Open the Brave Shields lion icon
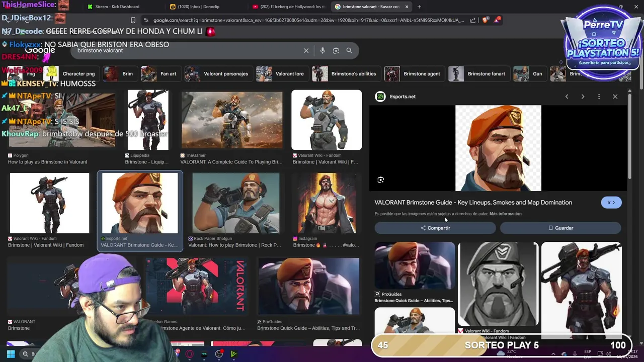The image size is (644, 362). point(485,20)
